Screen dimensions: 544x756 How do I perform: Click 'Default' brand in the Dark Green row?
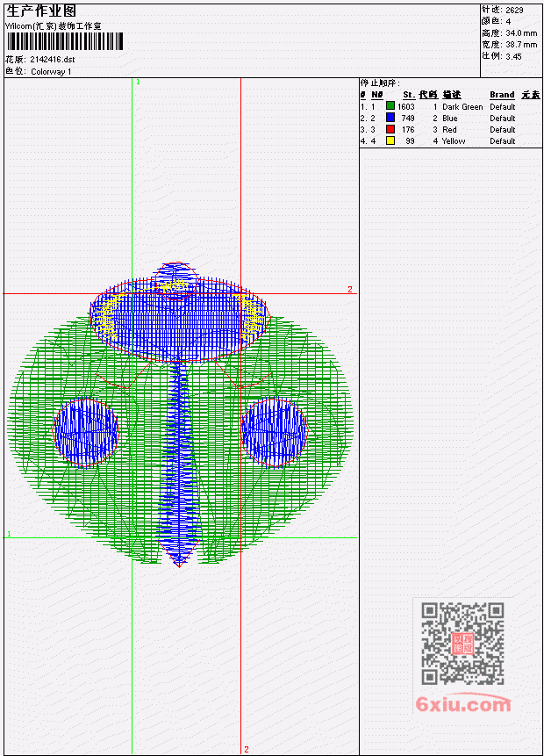(x=503, y=106)
